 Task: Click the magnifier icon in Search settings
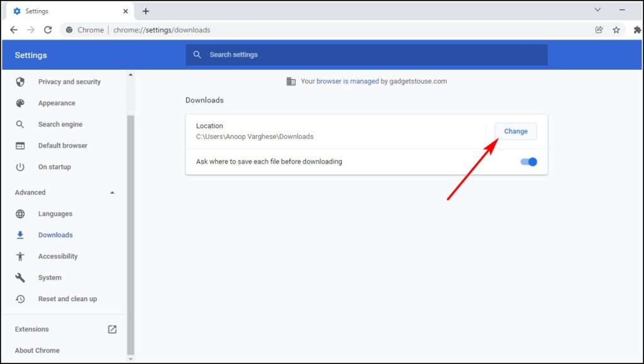pyautogui.click(x=197, y=55)
